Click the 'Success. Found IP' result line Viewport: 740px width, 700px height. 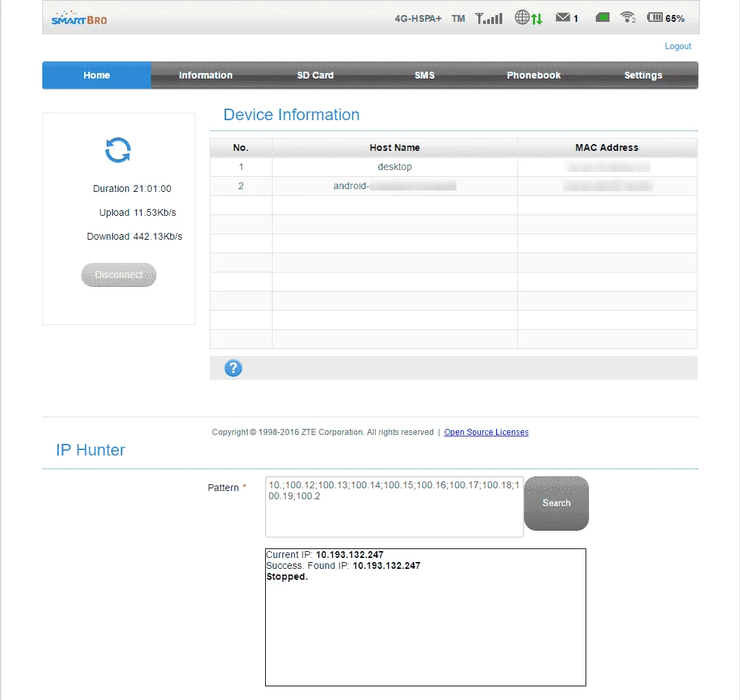[343, 565]
